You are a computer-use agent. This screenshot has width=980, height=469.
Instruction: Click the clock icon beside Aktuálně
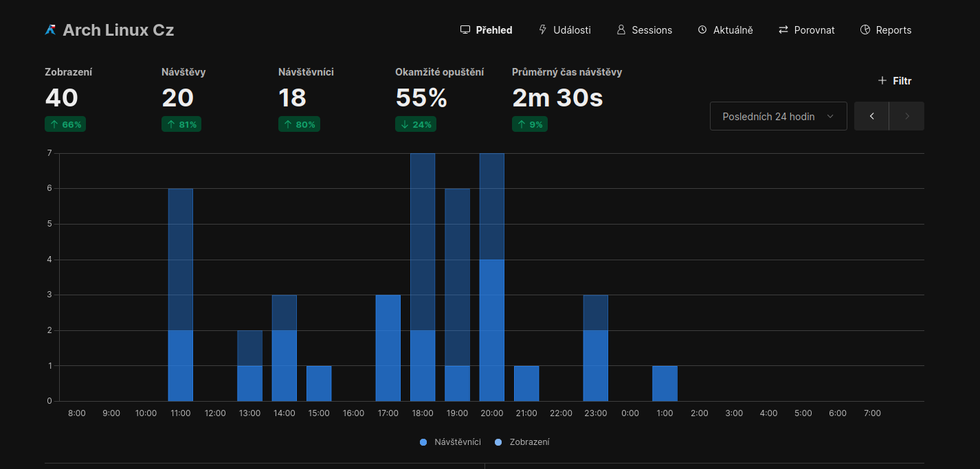(x=702, y=30)
